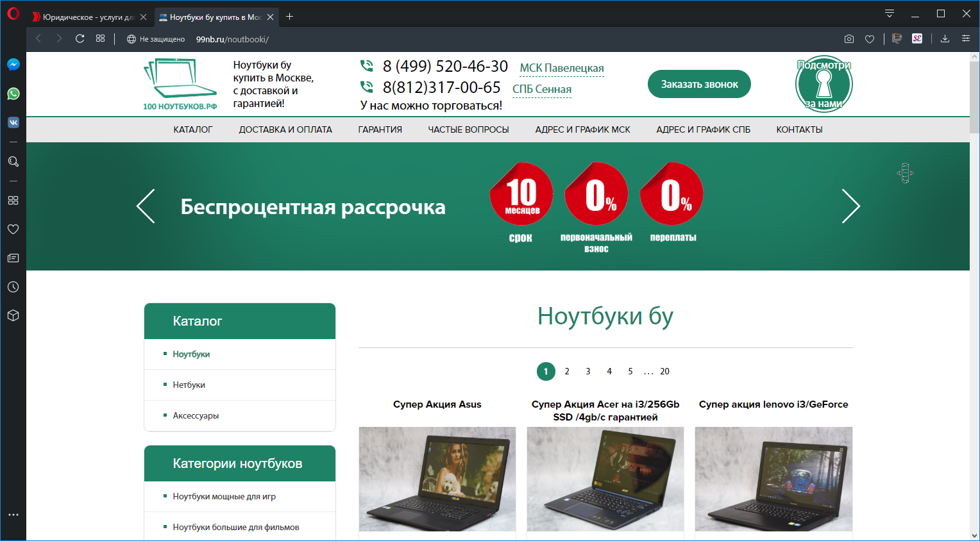Click the 'СПБ Сенная' link
The width and height of the screenshot is (980, 541).
tap(542, 89)
